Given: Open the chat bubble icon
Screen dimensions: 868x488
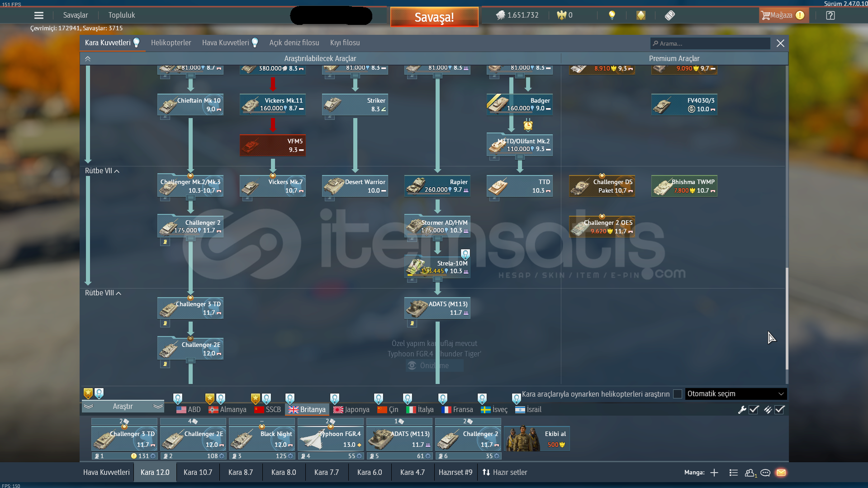Looking at the screenshot, I should 765,473.
